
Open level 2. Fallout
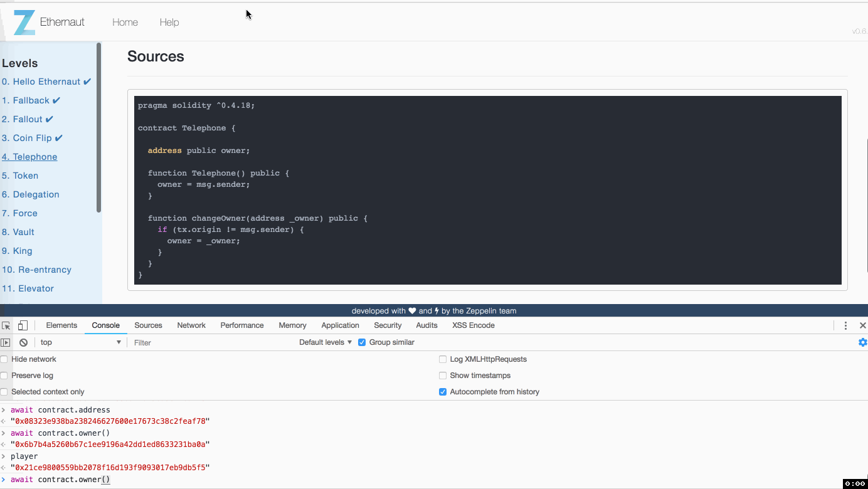coord(28,119)
